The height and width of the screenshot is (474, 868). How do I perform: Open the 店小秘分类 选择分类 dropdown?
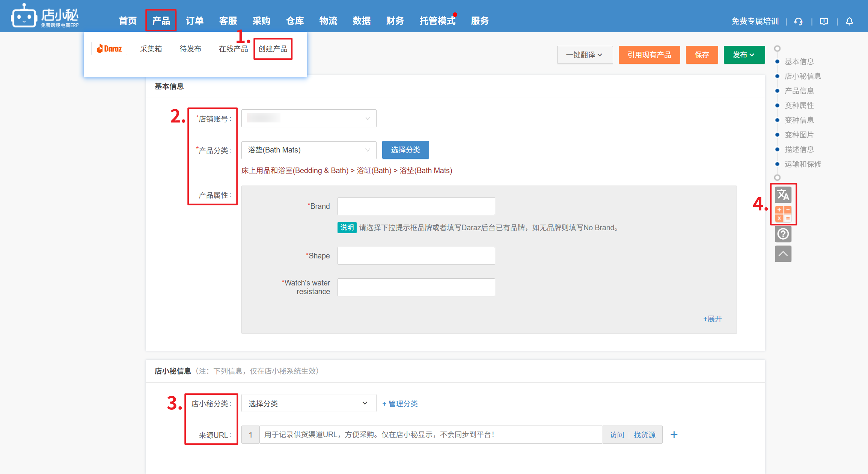(309, 403)
